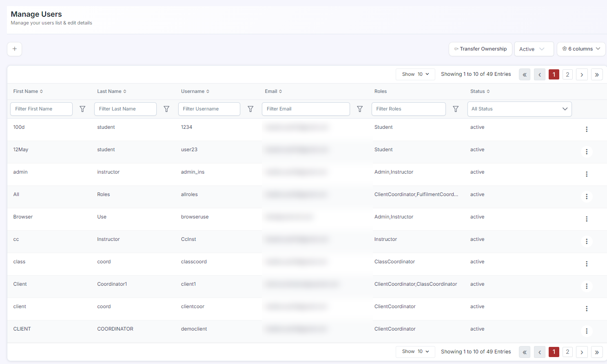Click the roles cell 'ClientCoordinator,ClassCoordinator'
The image size is (607, 364).
(x=416, y=284)
